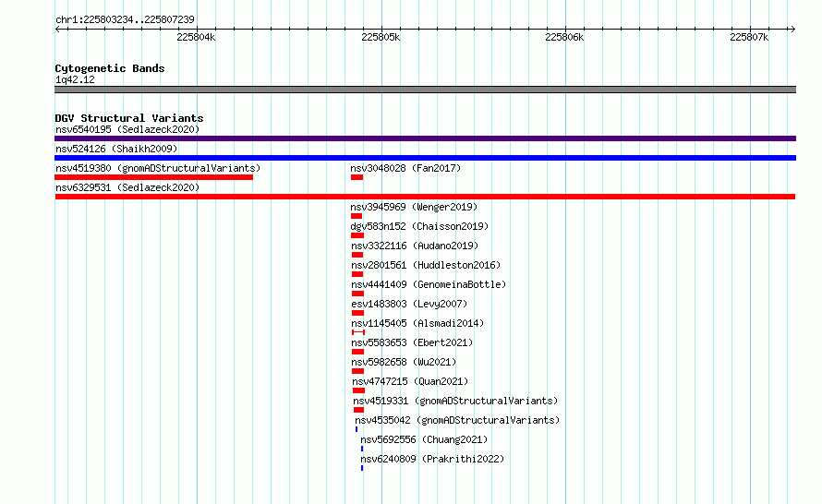The width and height of the screenshot is (822, 504).
Task: Click the nsv524126 (Shaikh2009) label
Action: tap(116, 149)
